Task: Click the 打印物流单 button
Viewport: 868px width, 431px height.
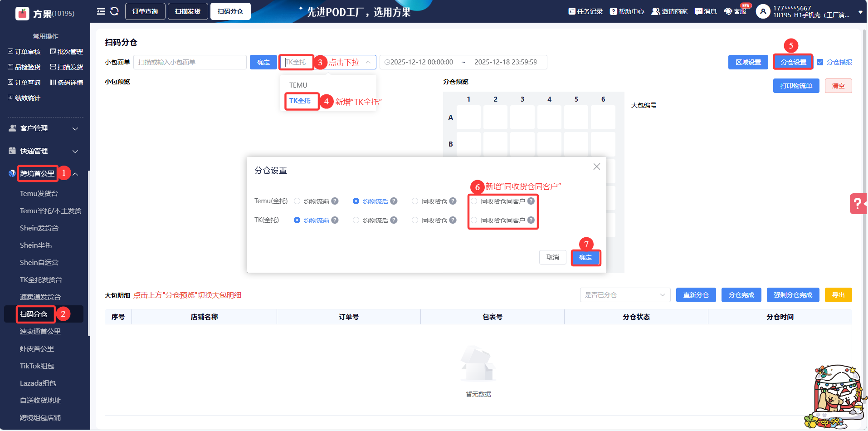Action: pos(796,86)
